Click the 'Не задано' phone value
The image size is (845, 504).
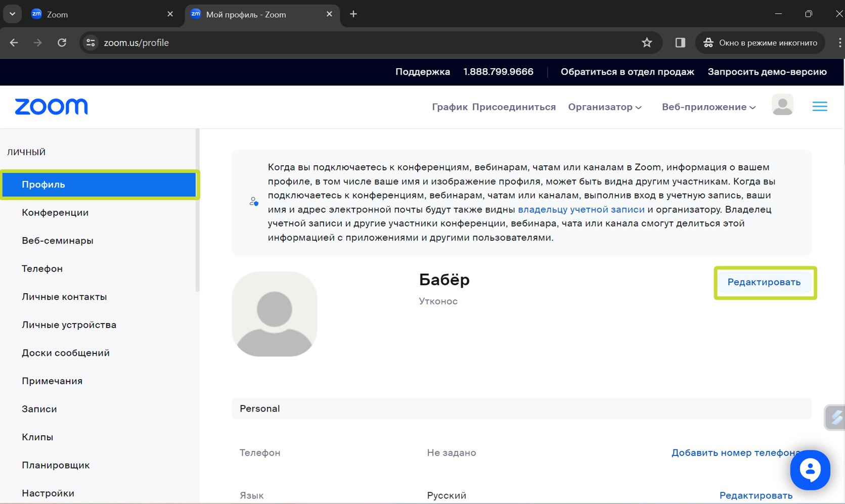click(451, 452)
